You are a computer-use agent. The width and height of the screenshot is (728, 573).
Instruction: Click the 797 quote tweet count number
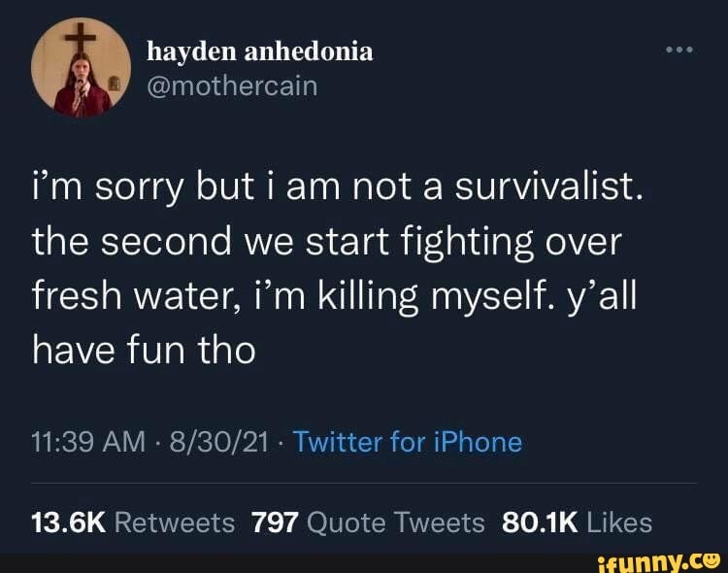coord(274,522)
